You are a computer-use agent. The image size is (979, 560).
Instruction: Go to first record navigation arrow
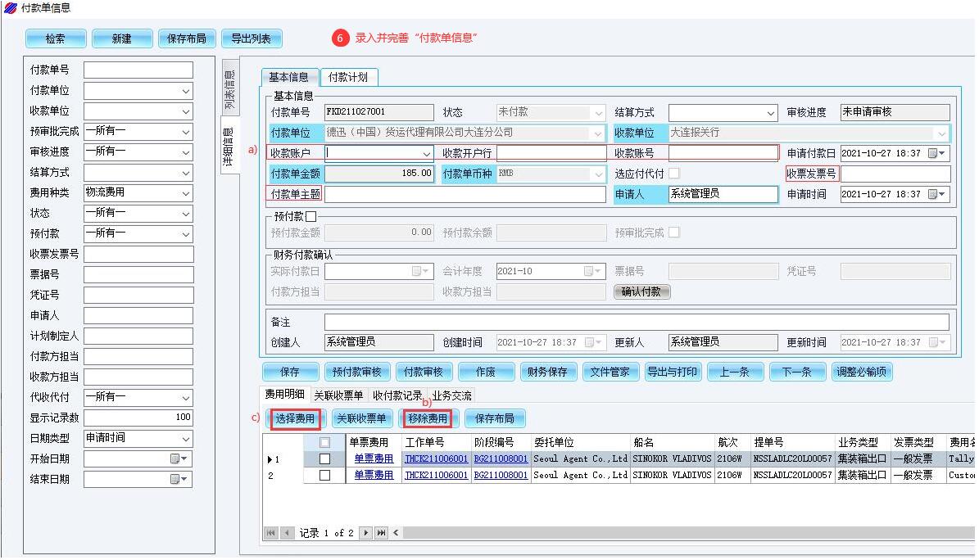tap(270, 533)
